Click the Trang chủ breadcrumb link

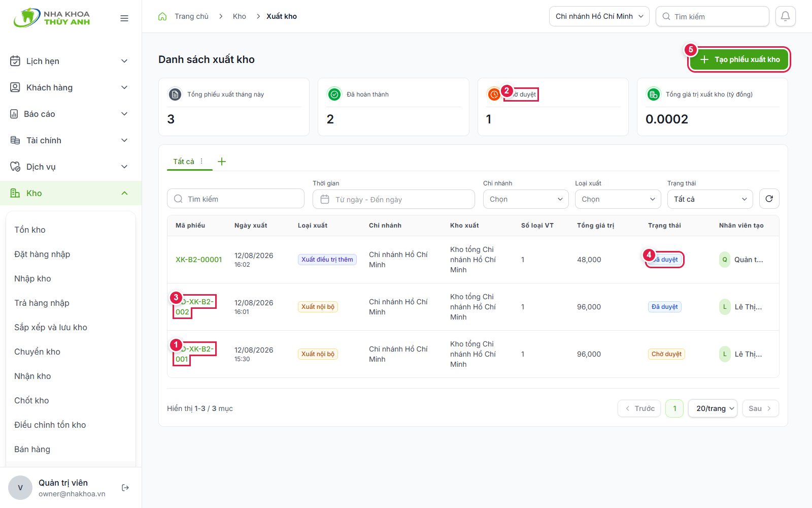(x=192, y=16)
